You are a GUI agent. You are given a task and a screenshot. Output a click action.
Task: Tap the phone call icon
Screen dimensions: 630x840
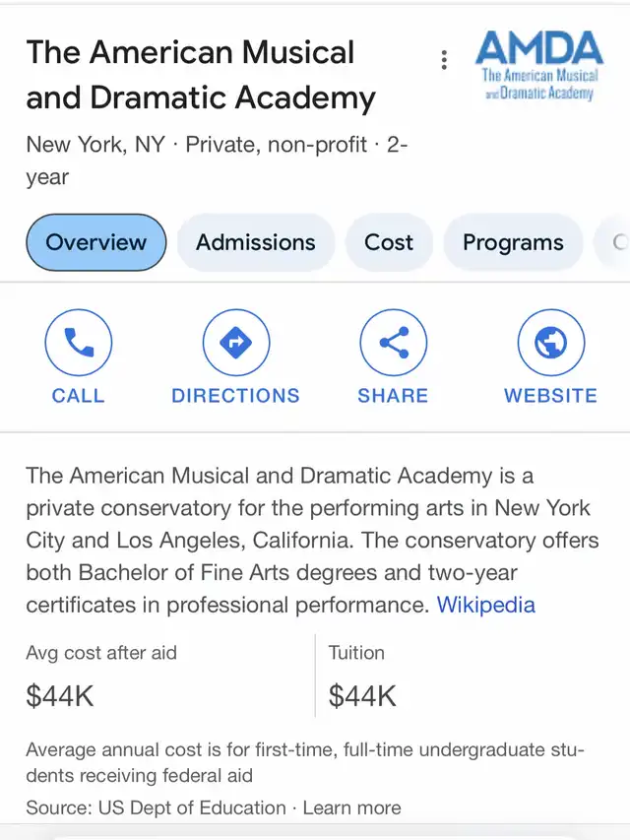coord(79,343)
